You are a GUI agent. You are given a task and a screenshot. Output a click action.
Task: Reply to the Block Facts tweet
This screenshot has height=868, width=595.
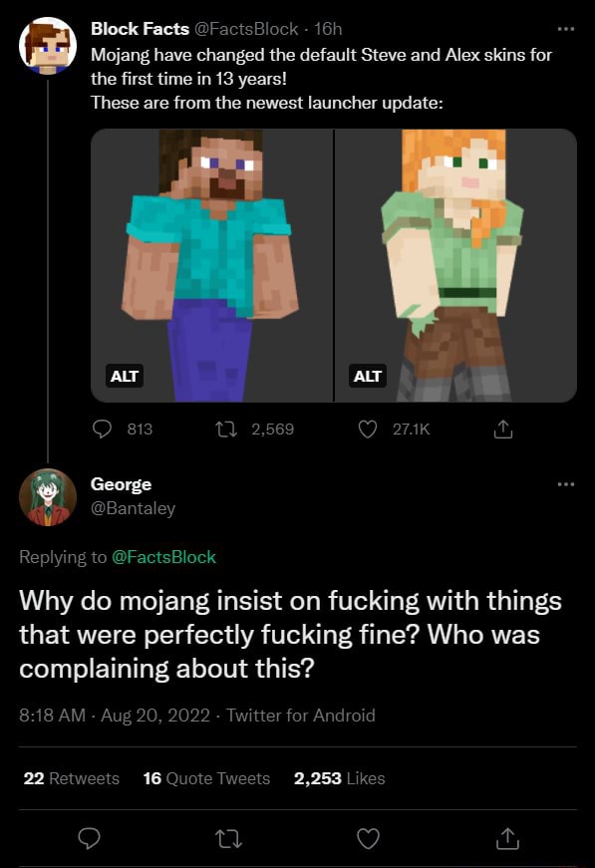tap(101, 429)
